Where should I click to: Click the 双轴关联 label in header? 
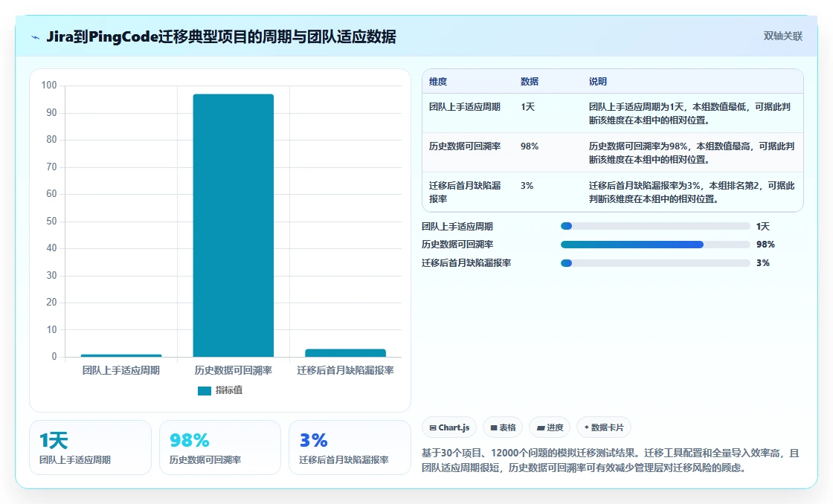782,36
